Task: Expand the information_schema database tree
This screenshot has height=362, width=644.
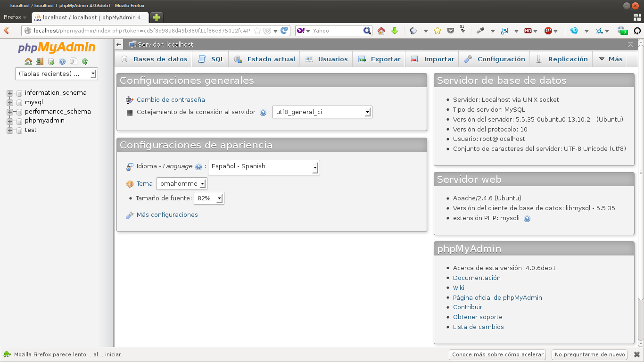Action: pyautogui.click(x=10, y=93)
